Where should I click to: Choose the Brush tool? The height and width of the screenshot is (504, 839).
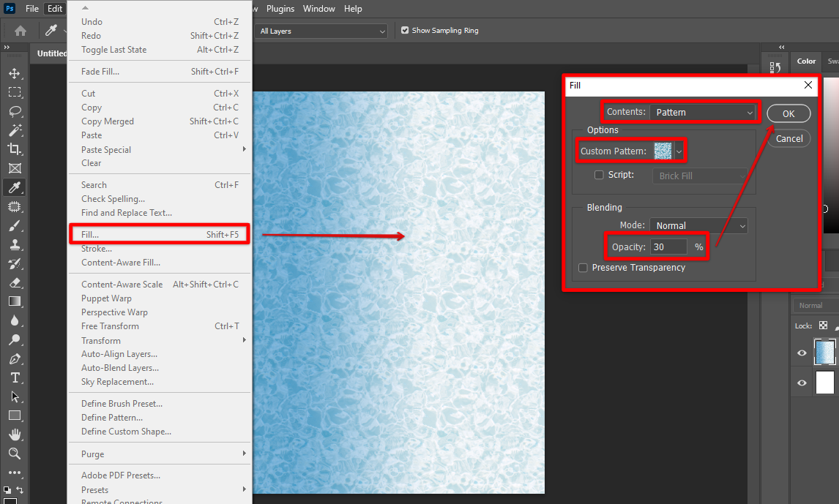coord(15,225)
